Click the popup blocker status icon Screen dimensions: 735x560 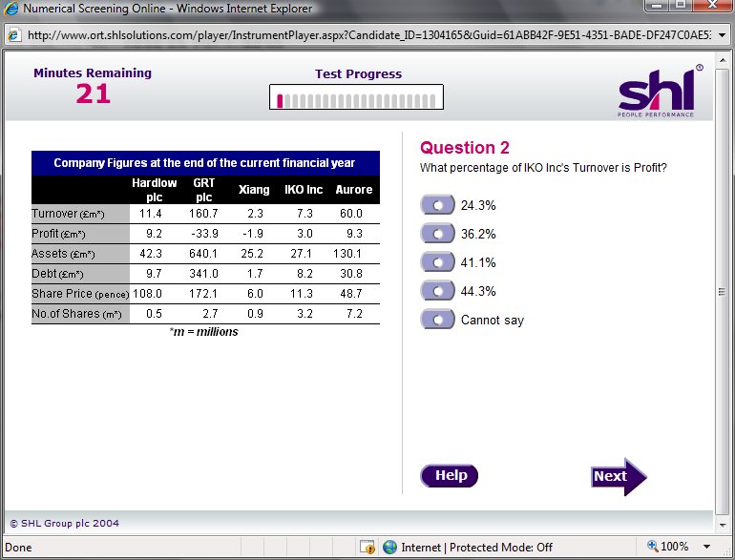[x=367, y=547]
